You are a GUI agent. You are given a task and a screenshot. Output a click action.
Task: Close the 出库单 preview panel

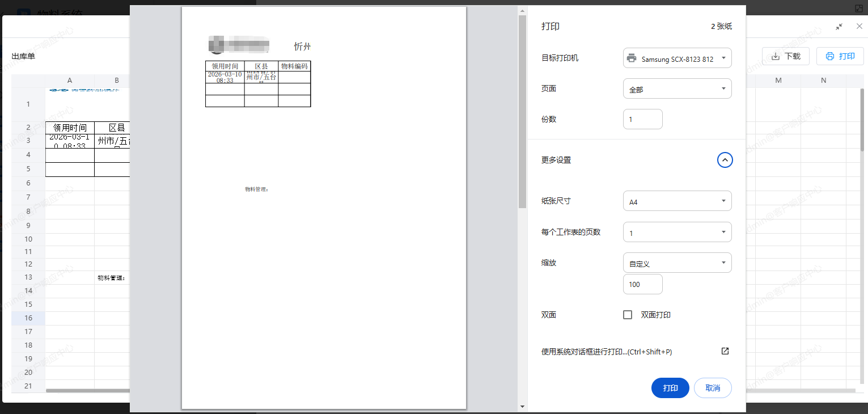point(859,27)
